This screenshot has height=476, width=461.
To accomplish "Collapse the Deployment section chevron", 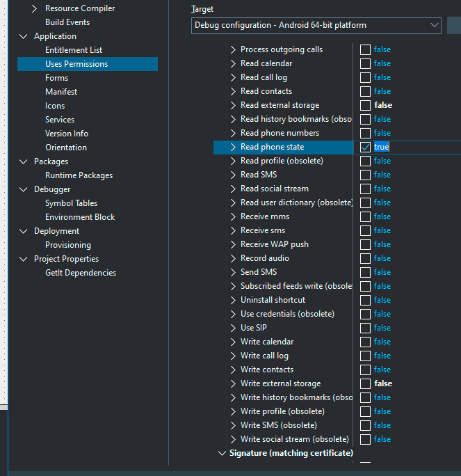I will click(24, 231).
